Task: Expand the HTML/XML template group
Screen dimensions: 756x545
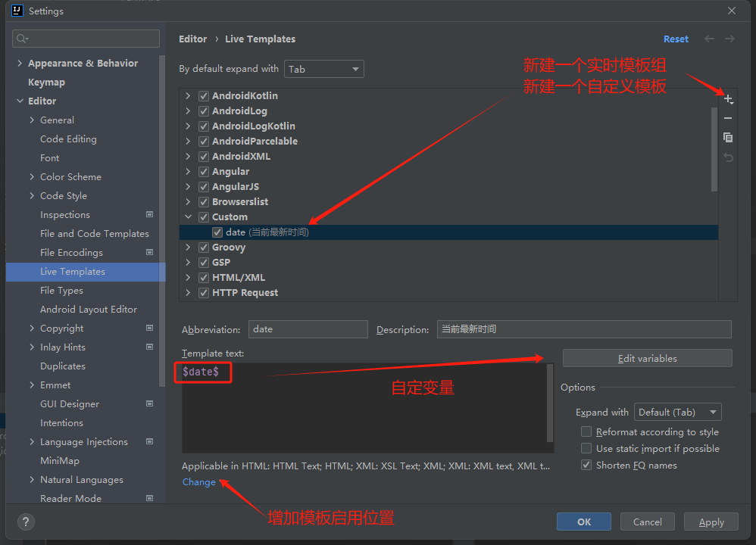Action: [x=188, y=278]
